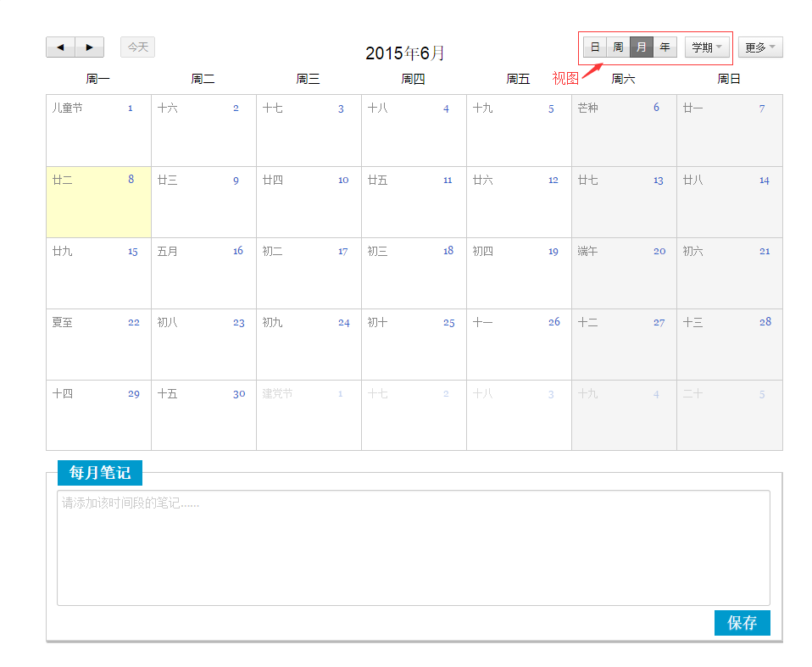Viewport: 812px width, 667px height.
Task: Select the July 1 建党节 cell
Action: 309,415
